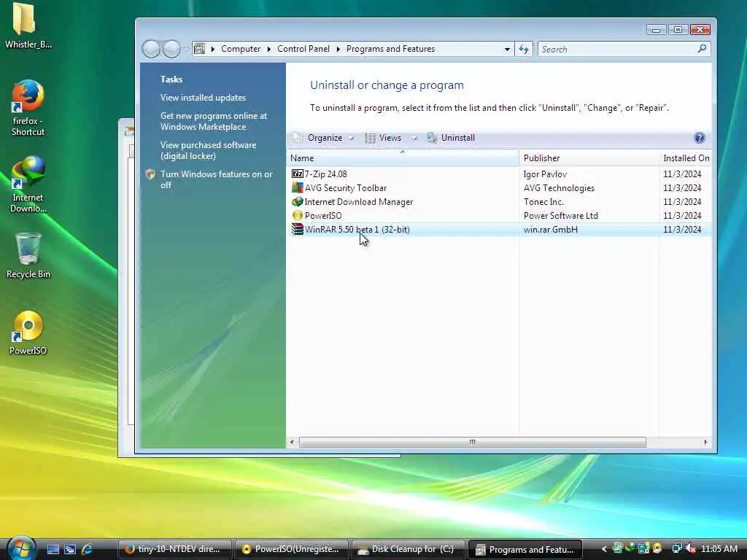747x560 pixels.
Task: Click the refresh icon beside the address bar
Action: coord(524,49)
